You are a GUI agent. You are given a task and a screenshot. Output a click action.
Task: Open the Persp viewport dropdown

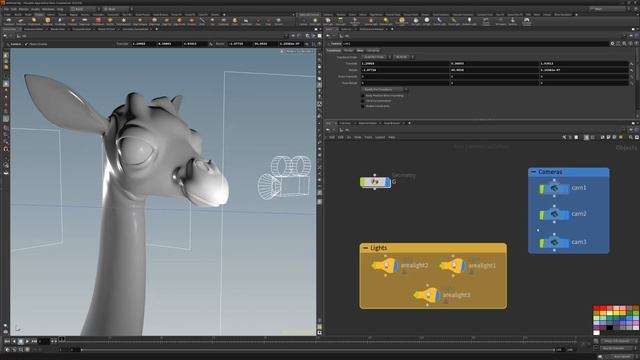click(x=291, y=51)
